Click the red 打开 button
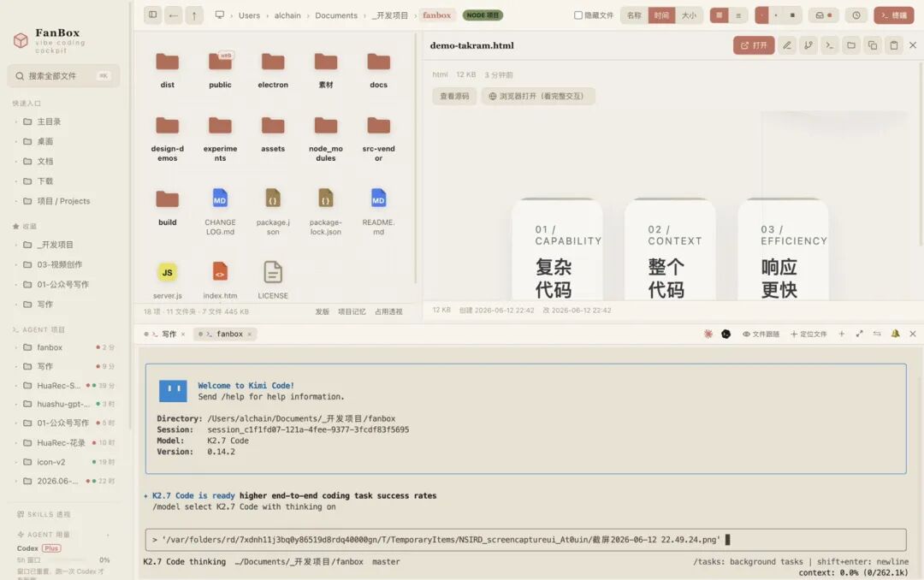This screenshot has height=580, width=924. (754, 44)
